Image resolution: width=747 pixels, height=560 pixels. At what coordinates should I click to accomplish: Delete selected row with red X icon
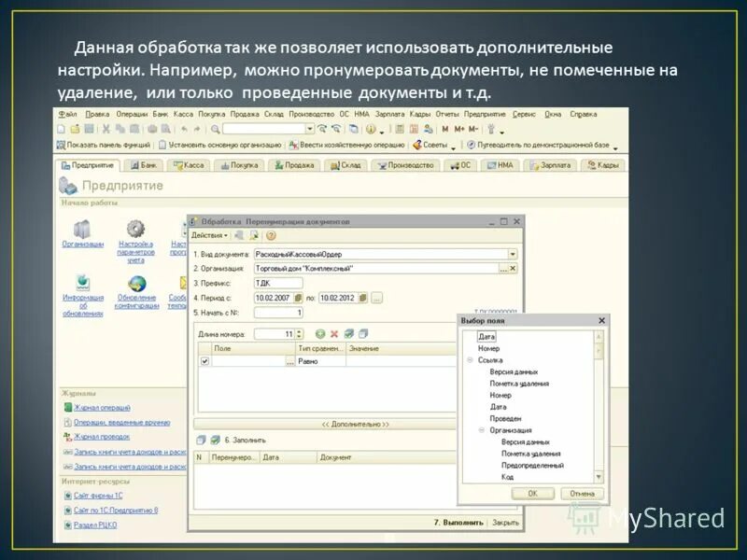333,333
